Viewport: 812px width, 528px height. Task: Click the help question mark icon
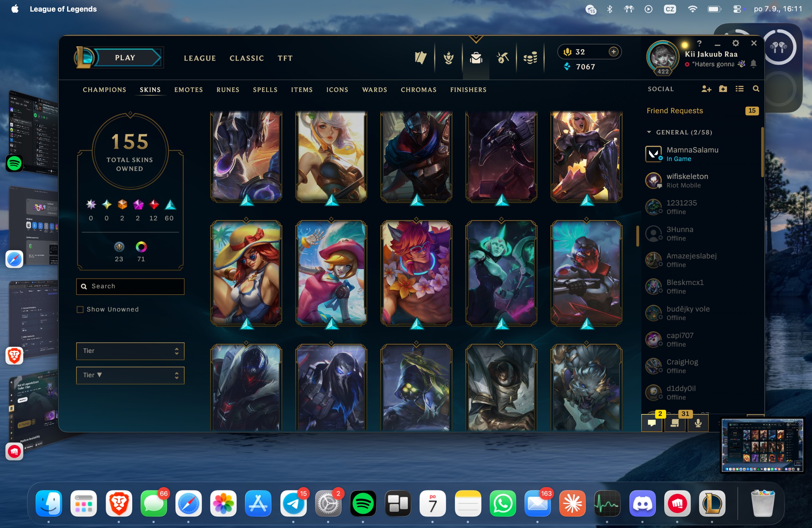699,43
